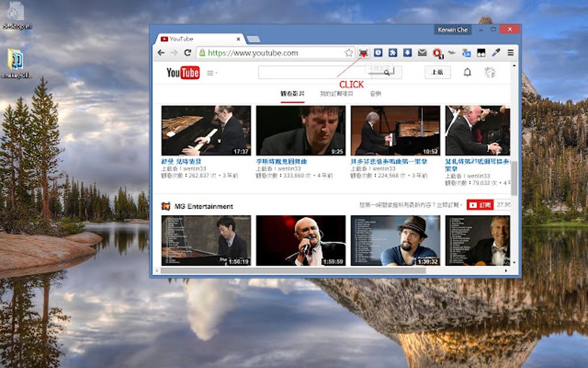
Task: Toggle the bookmark star in the address bar
Action: [349, 52]
